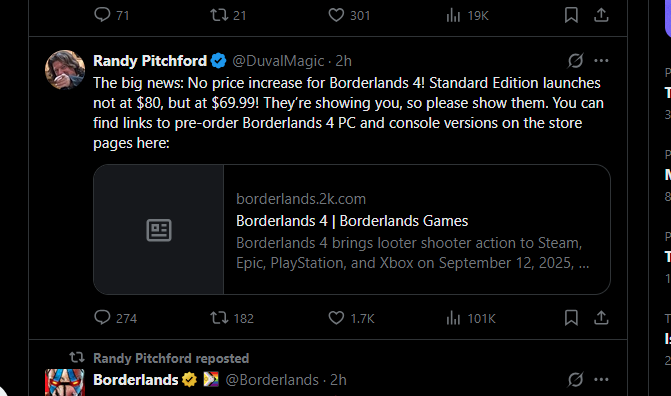Open the @DuvalMagic handle link
Viewport: 671px width, 396px height.
[278, 61]
